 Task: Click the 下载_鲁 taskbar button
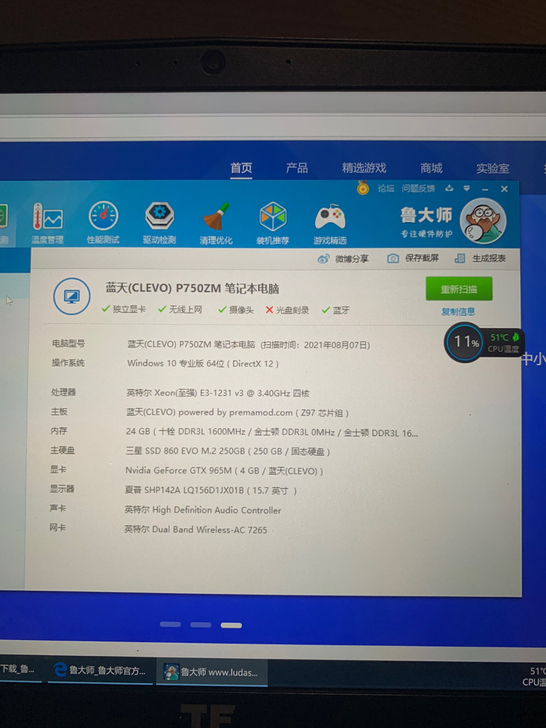click(x=19, y=670)
